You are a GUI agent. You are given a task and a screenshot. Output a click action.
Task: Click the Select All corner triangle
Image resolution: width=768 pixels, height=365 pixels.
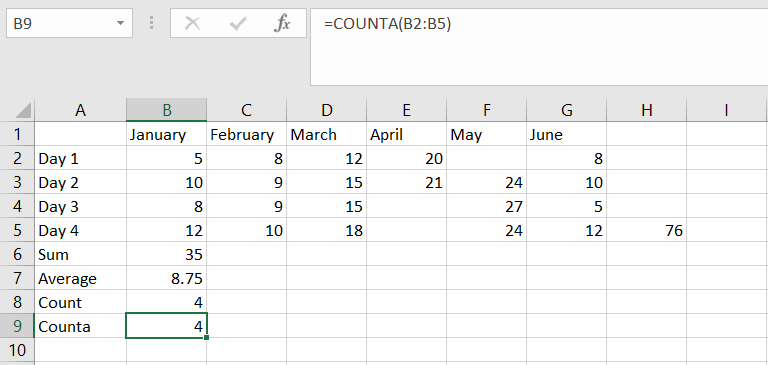click(23, 110)
